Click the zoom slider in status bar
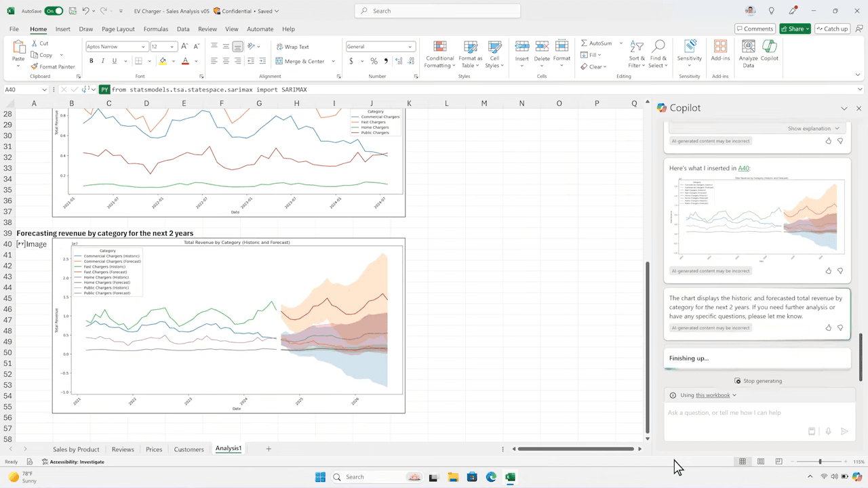 (x=820, y=462)
